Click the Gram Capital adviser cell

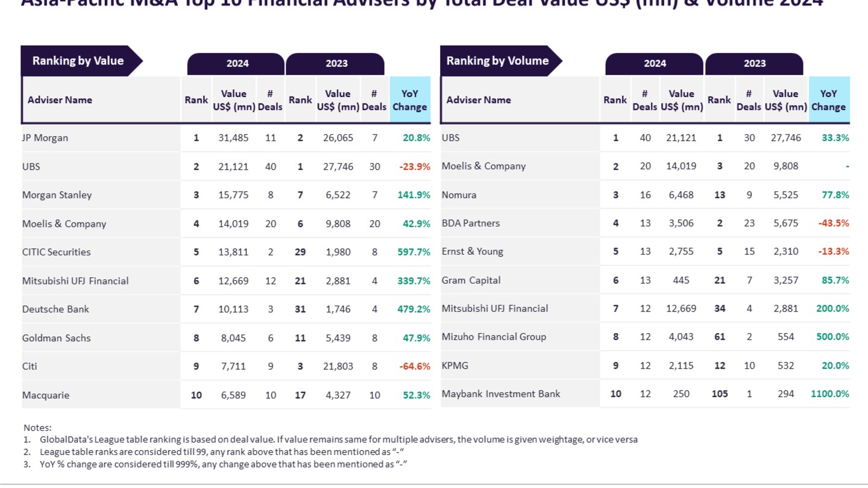coord(471,280)
